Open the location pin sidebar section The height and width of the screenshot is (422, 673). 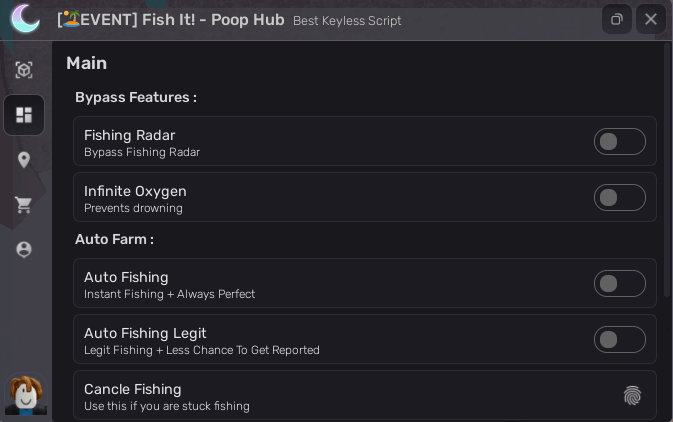click(x=24, y=160)
